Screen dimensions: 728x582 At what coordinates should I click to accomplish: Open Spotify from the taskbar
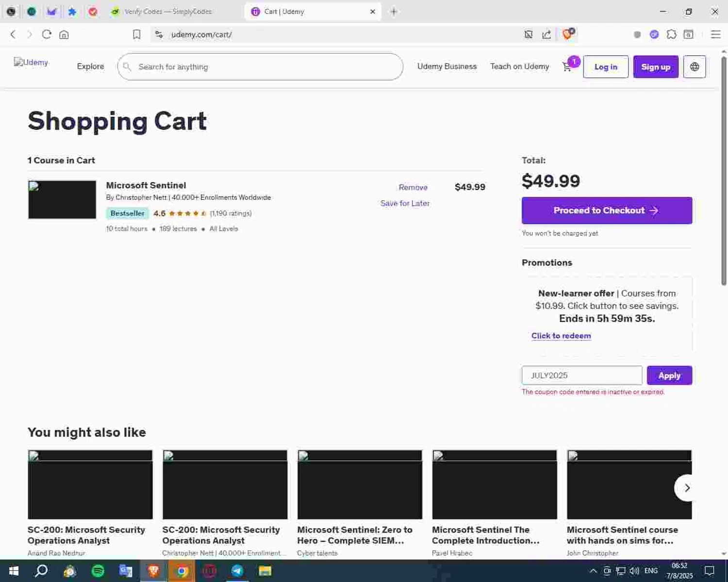98,571
